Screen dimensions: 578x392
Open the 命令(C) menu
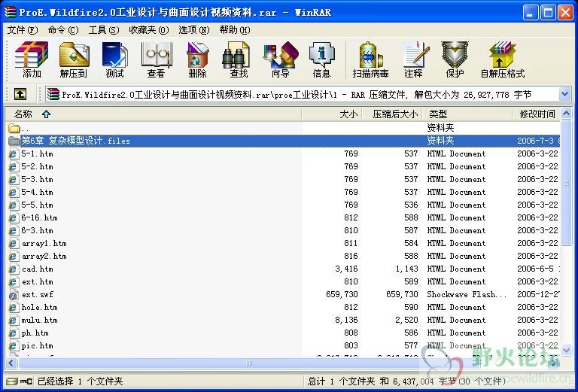pyautogui.click(x=63, y=30)
